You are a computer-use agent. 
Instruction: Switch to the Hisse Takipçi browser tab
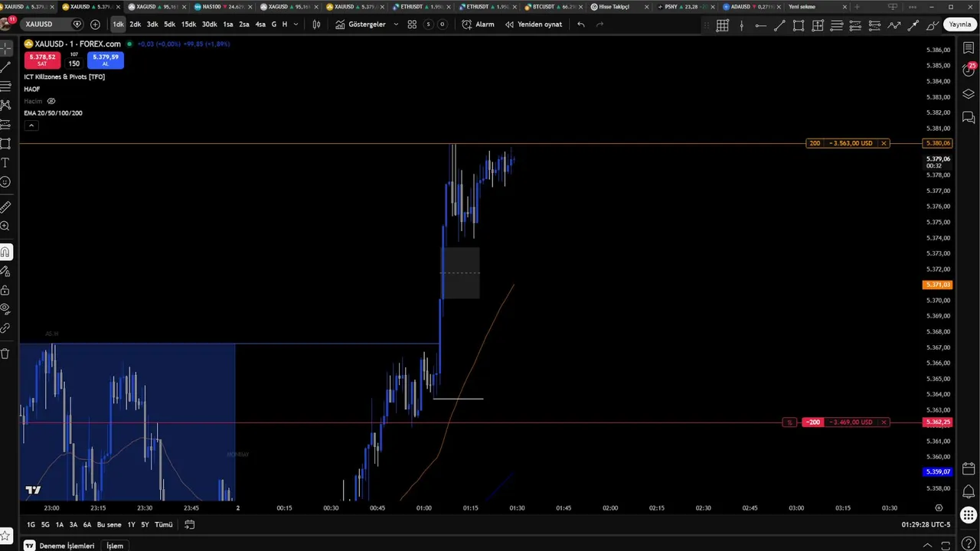pos(620,7)
